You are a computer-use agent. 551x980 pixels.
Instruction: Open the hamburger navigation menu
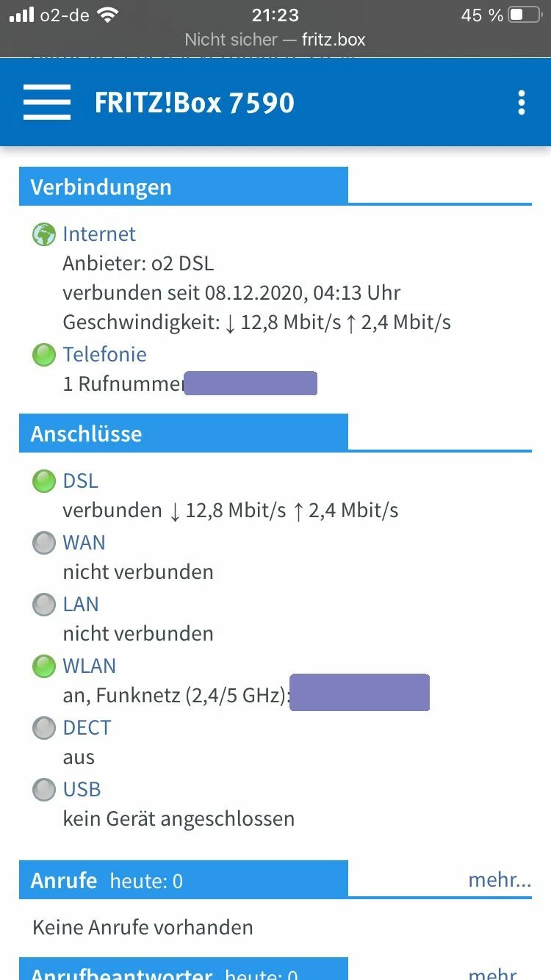click(47, 102)
